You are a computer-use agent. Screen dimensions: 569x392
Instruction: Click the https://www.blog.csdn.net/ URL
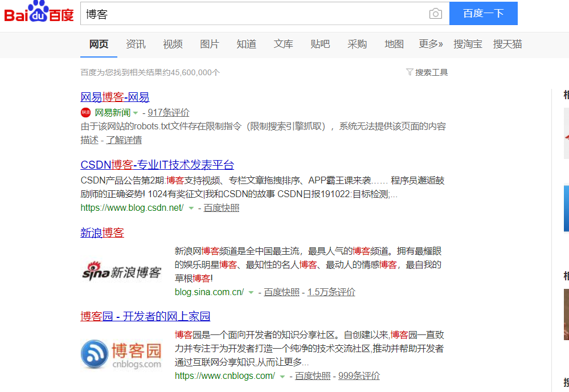tap(132, 207)
